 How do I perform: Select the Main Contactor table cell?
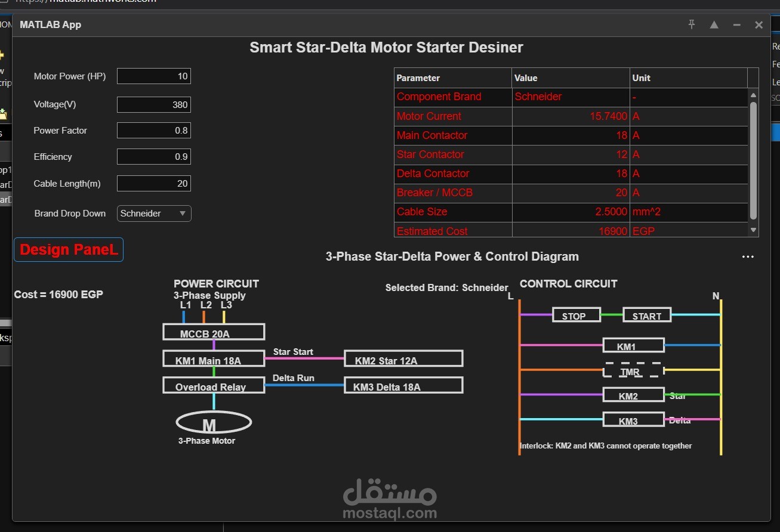[x=453, y=135]
